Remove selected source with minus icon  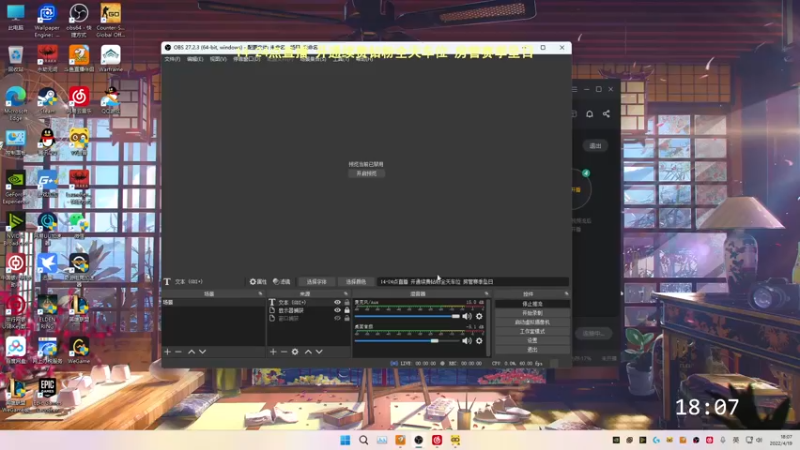(284, 352)
